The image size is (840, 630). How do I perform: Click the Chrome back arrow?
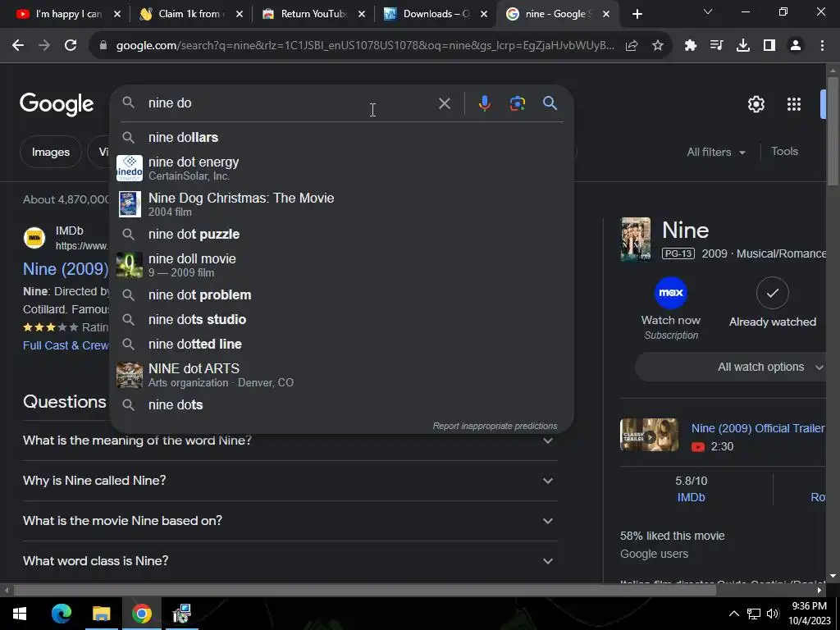18,46
